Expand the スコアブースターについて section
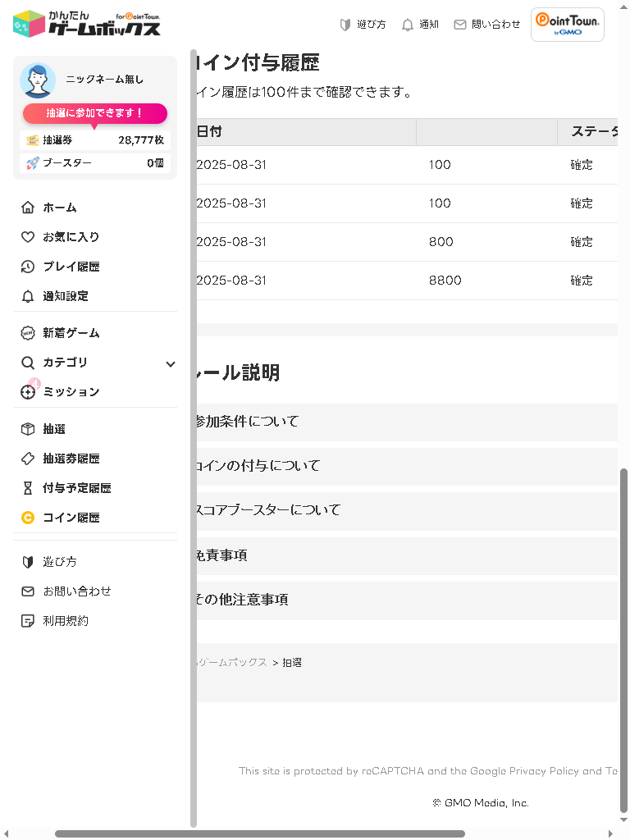This screenshot has width=630, height=840. [406, 510]
